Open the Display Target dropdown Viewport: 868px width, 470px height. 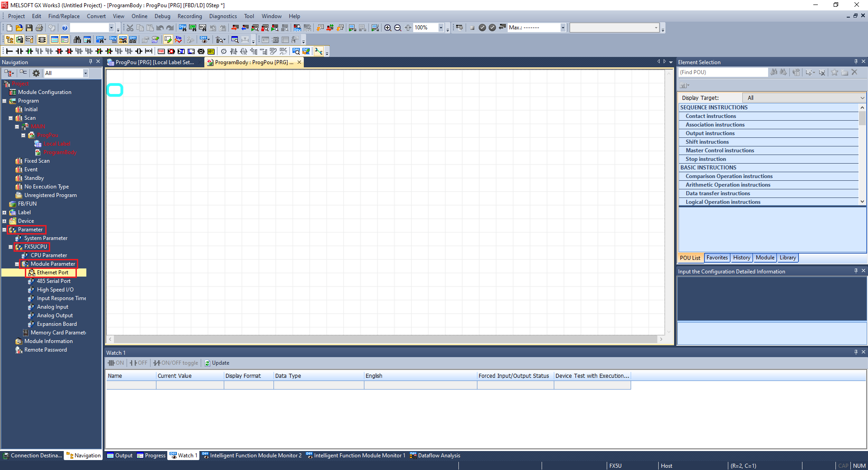pos(804,98)
